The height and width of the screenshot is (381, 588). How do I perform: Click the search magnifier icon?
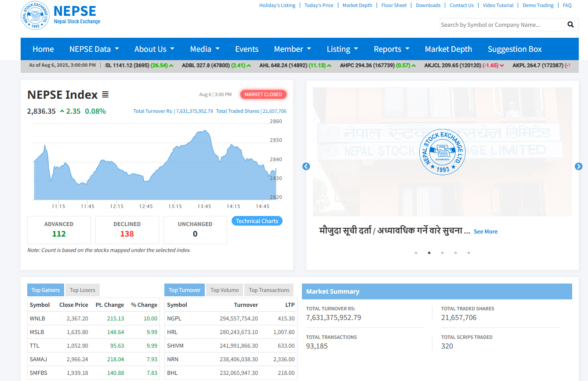pos(570,25)
